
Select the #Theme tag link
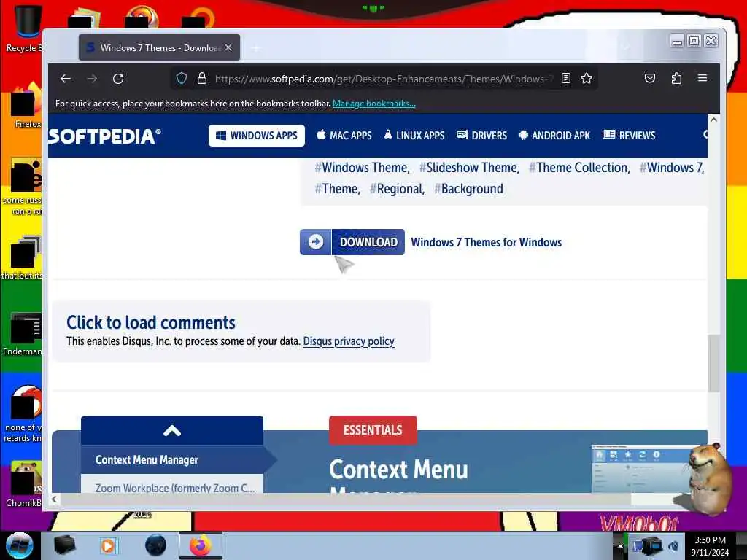click(337, 189)
